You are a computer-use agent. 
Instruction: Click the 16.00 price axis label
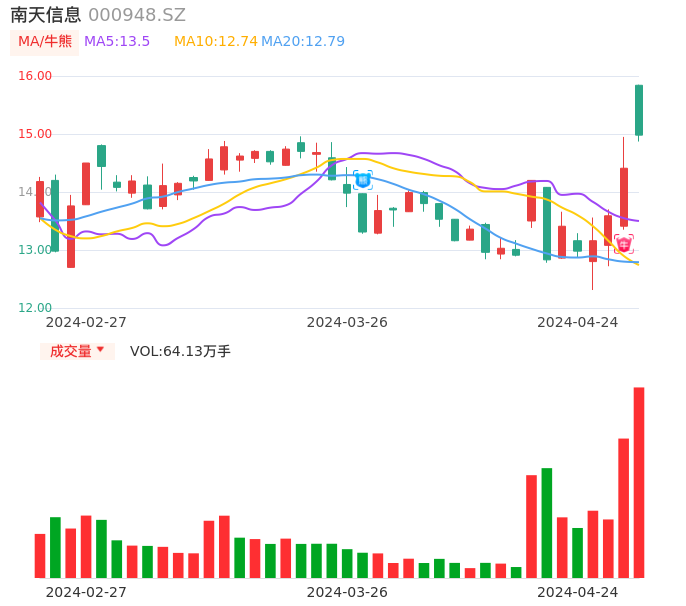click(35, 76)
